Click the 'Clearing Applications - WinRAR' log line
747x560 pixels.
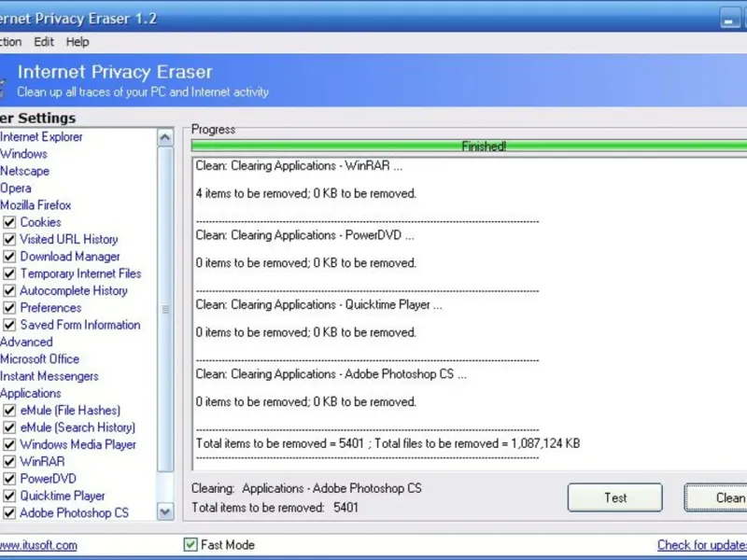[x=299, y=166]
